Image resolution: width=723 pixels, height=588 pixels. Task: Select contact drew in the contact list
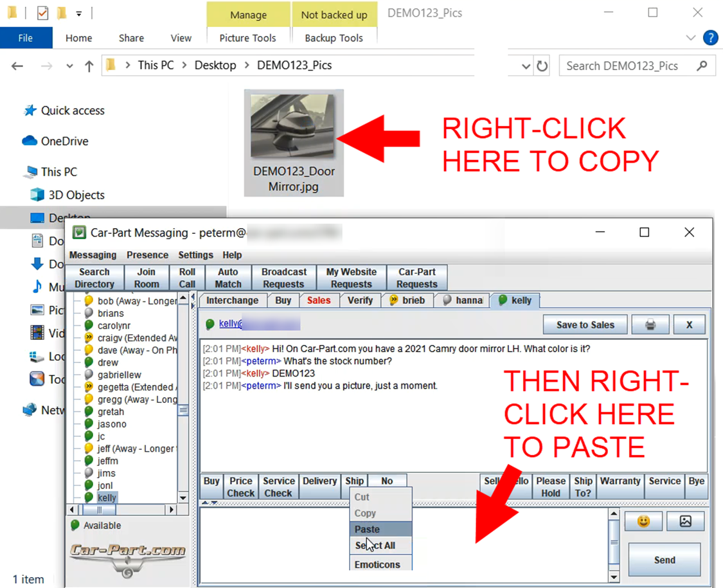tap(108, 362)
